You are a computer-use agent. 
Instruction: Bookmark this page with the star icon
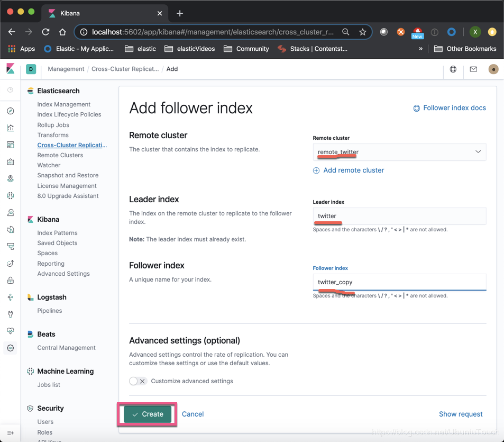(363, 32)
